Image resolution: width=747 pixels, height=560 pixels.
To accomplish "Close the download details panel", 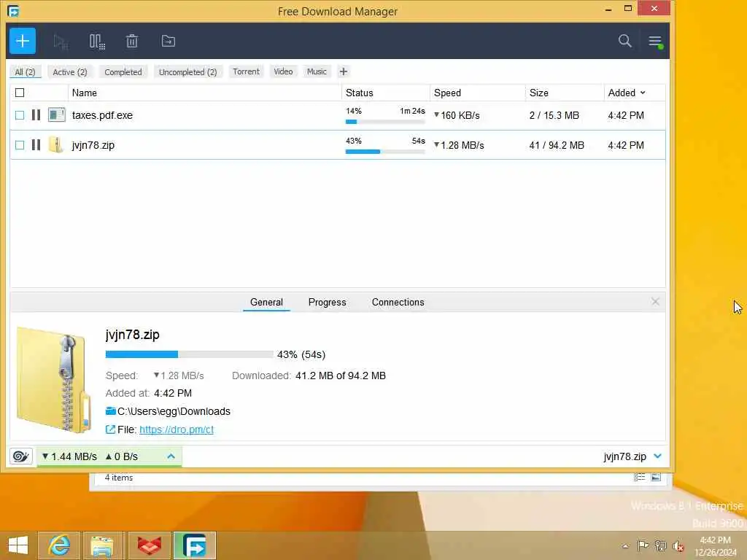I will [656, 302].
